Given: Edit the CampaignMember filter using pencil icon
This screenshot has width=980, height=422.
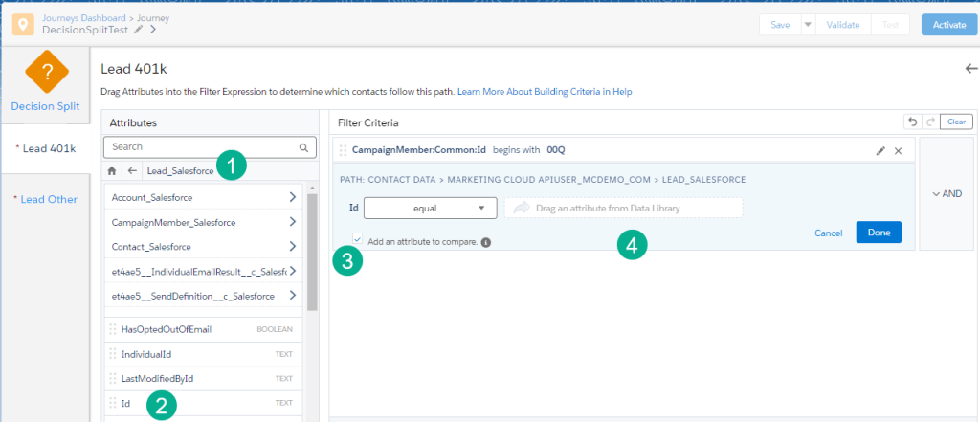Looking at the screenshot, I should tap(880, 151).
